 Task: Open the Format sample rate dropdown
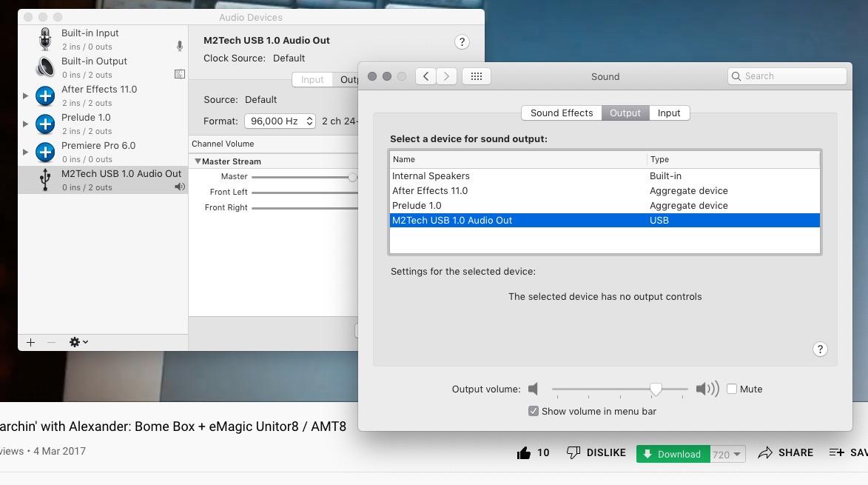coord(280,121)
